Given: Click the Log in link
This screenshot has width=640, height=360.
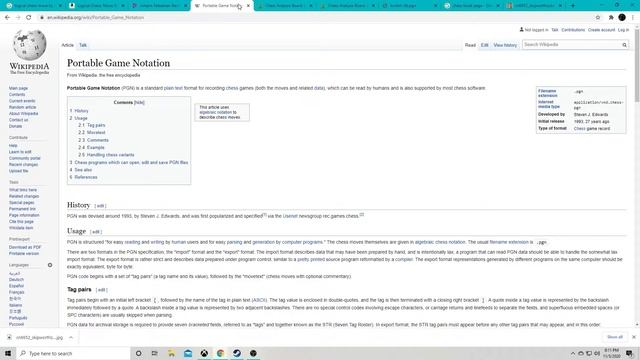Looking at the screenshot, I should coord(623,30).
